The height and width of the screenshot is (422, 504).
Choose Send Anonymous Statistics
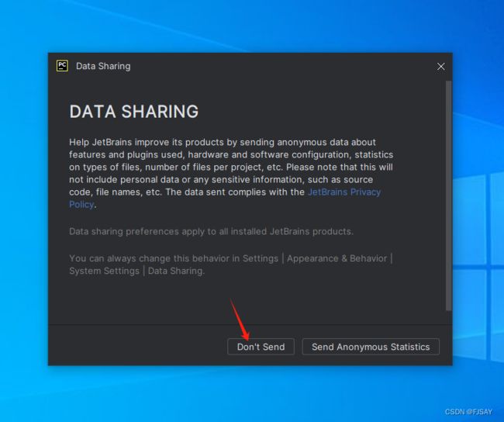pyautogui.click(x=371, y=347)
